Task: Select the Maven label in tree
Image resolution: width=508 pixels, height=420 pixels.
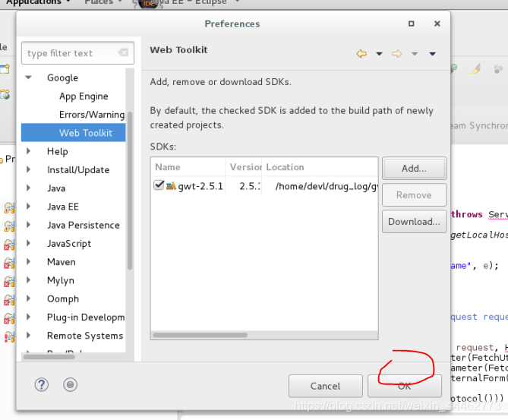Action: [62, 262]
